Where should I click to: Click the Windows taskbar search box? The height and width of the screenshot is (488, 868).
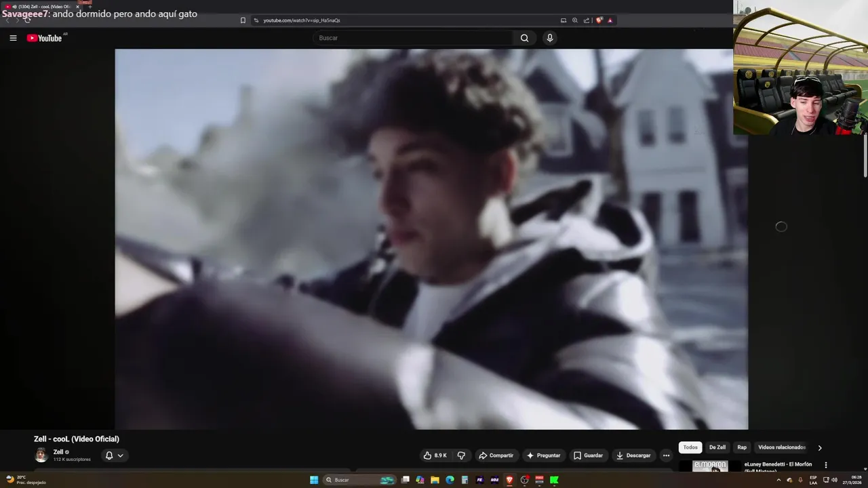pyautogui.click(x=359, y=480)
